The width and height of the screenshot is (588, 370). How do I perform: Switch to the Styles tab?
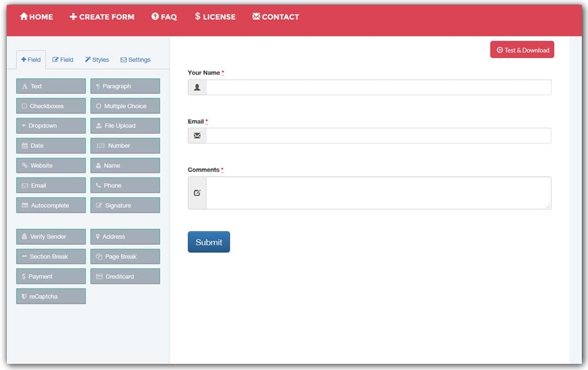click(96, 59)
